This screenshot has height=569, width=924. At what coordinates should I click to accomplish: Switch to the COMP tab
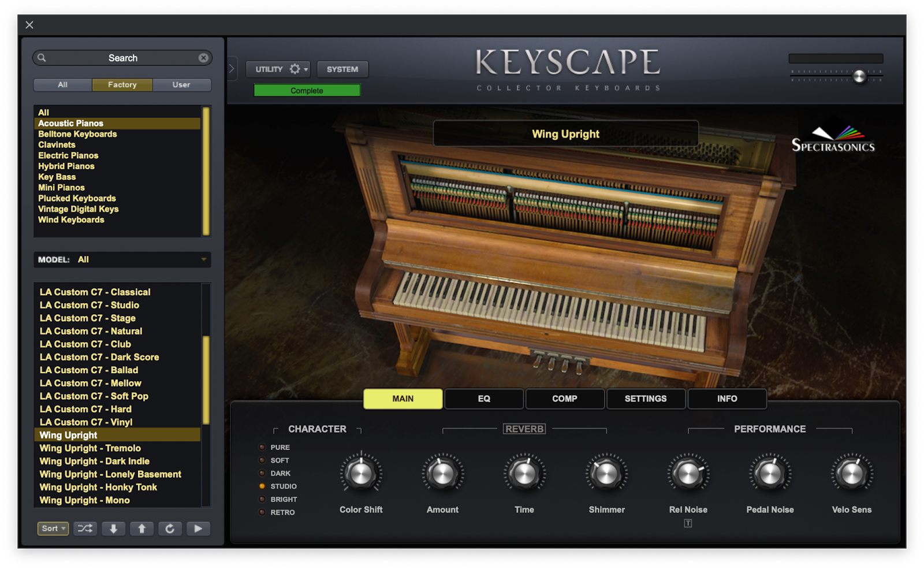click(x=565, y=399)
